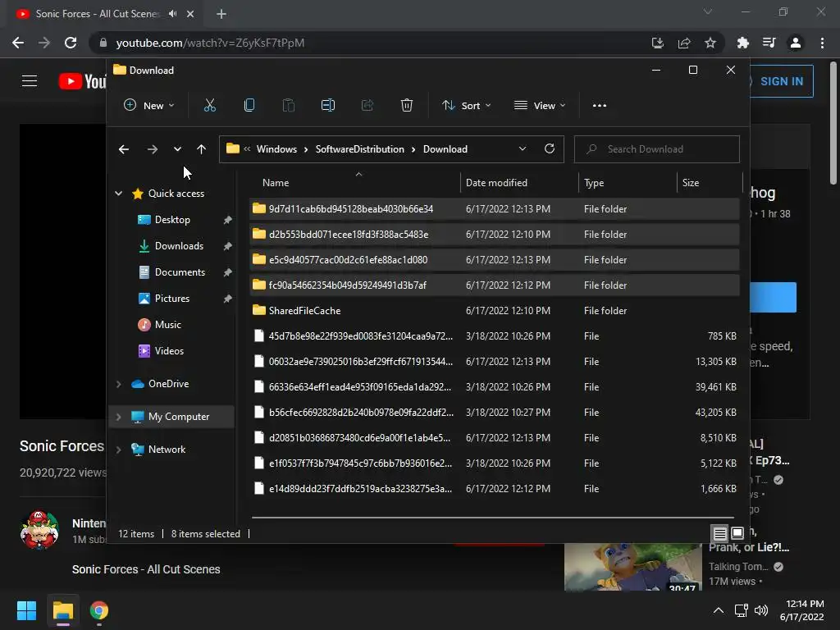Expand OneDrive tree node
Screen dimensions: 840x630
point(118,384)
